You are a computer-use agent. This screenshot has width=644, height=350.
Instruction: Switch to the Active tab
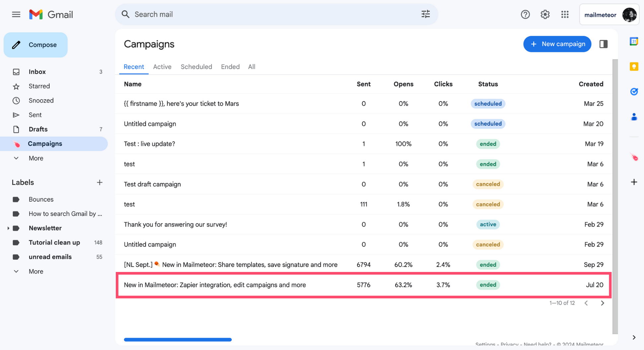click(162, 67)
